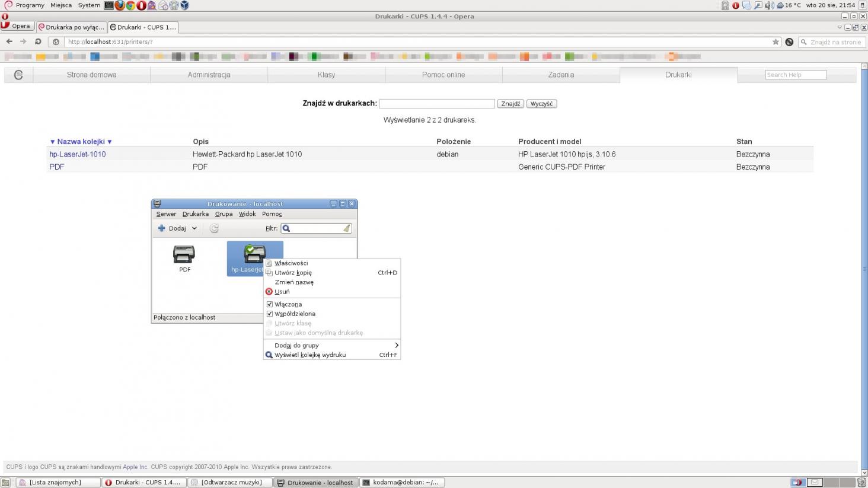Toggle the Włączona checkbox in context menu
The height and width of the screenshot is (488, 868).
pos(270,304)
